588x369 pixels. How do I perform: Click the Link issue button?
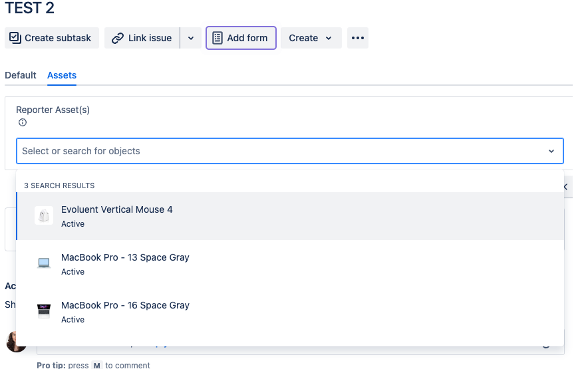[142, 38]
